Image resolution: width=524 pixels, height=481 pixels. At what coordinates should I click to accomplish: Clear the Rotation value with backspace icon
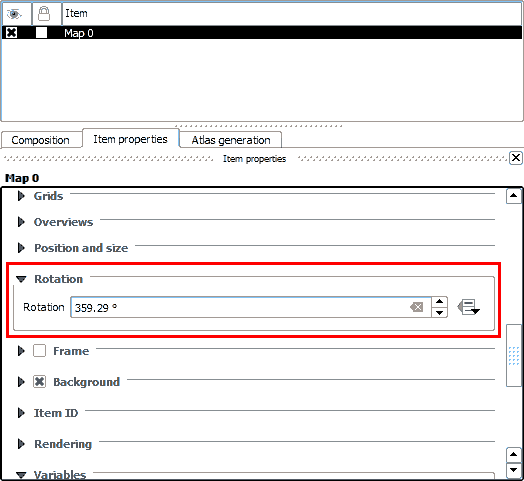coord(417,307)
